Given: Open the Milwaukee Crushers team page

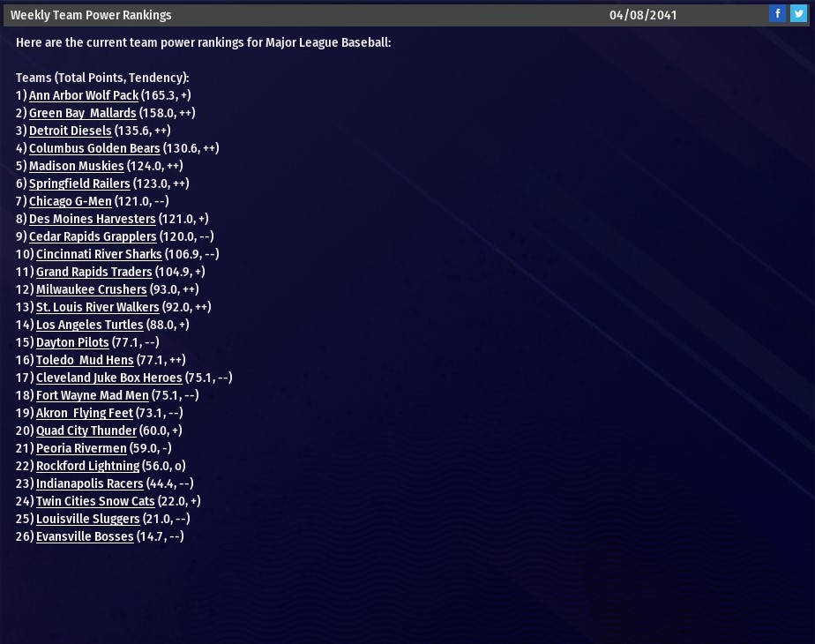Looking at the screenshot, I should click(x=92, y=290).
